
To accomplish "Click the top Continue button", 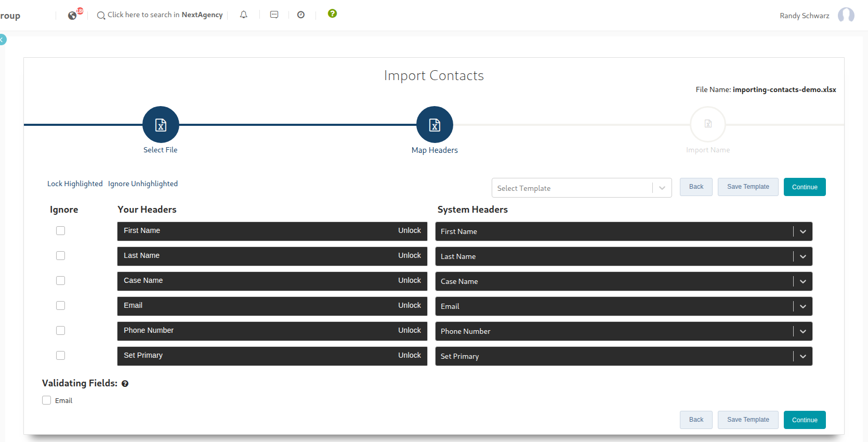I will (x=805, y=187).
